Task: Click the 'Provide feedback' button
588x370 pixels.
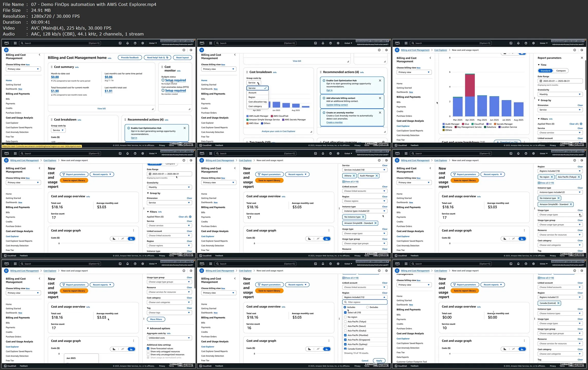Action: [130, 58]
